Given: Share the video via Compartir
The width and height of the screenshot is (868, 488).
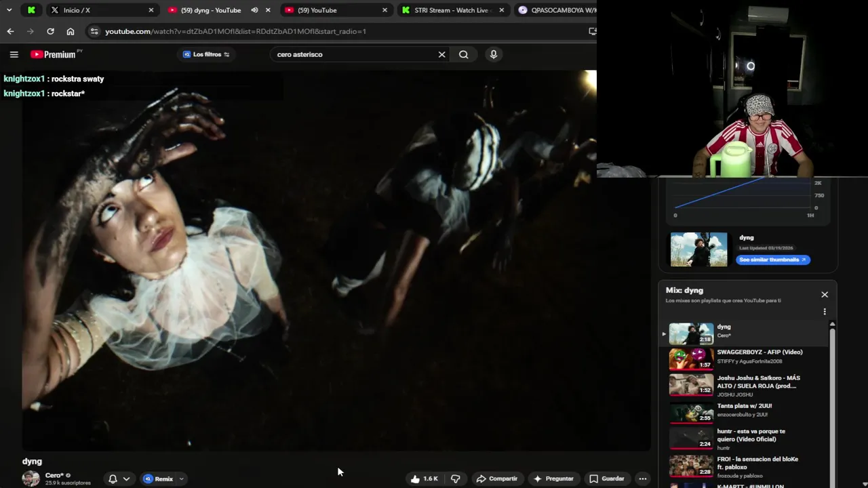Looking at the screenshot, I should coord(496,479).
